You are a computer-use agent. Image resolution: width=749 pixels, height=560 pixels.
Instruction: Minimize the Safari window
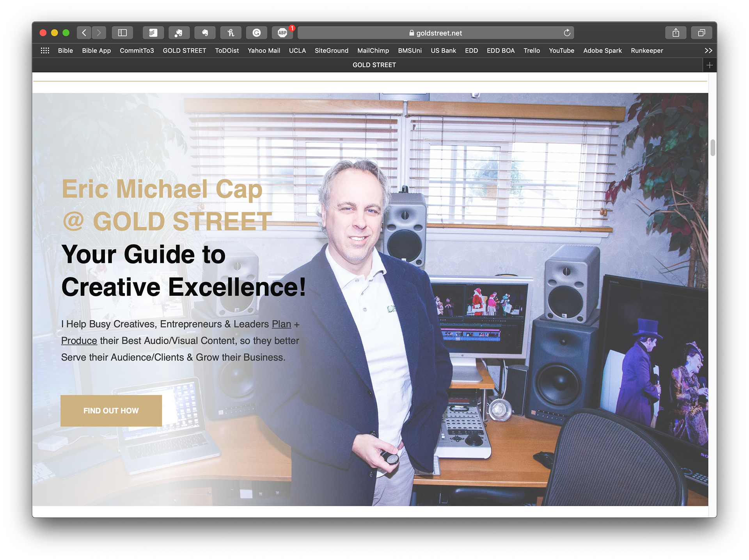click(x=55, y=33)
